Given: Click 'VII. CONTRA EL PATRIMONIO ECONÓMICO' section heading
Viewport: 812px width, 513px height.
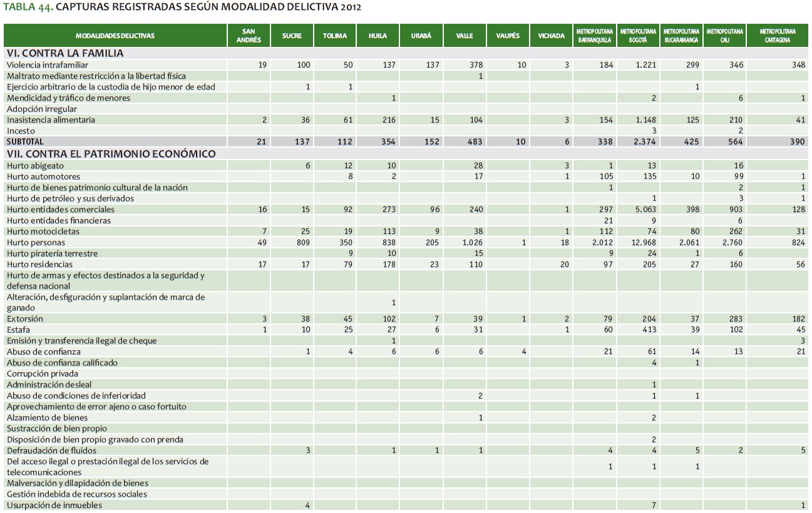Looking at the screenshot, I should [111, 154].
